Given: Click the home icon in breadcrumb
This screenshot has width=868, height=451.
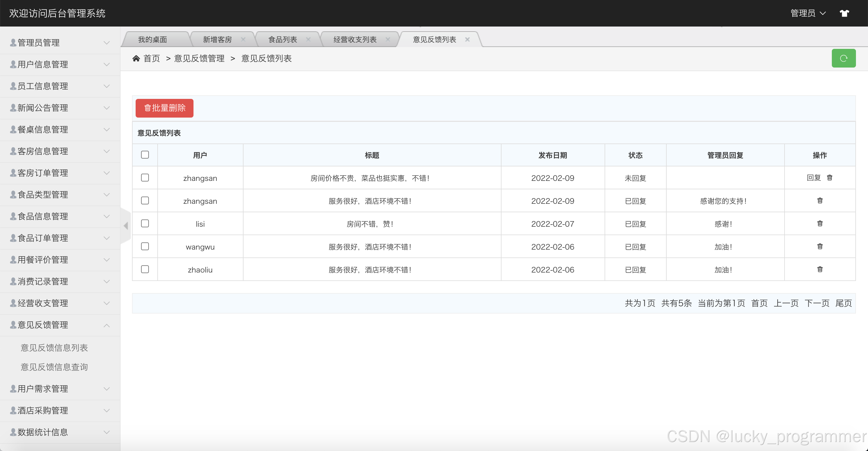Looking at the screenshot, I should 136,59.
